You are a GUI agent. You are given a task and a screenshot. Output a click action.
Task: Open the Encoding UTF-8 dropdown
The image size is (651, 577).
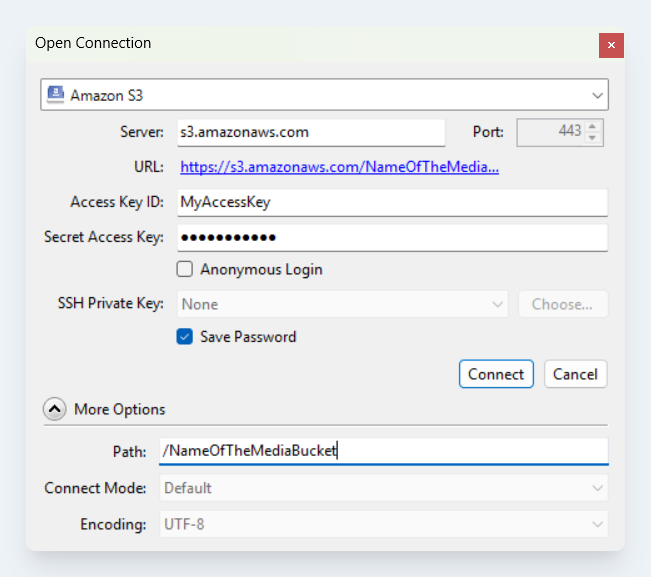pyautogui.click(x=384, y=524)
